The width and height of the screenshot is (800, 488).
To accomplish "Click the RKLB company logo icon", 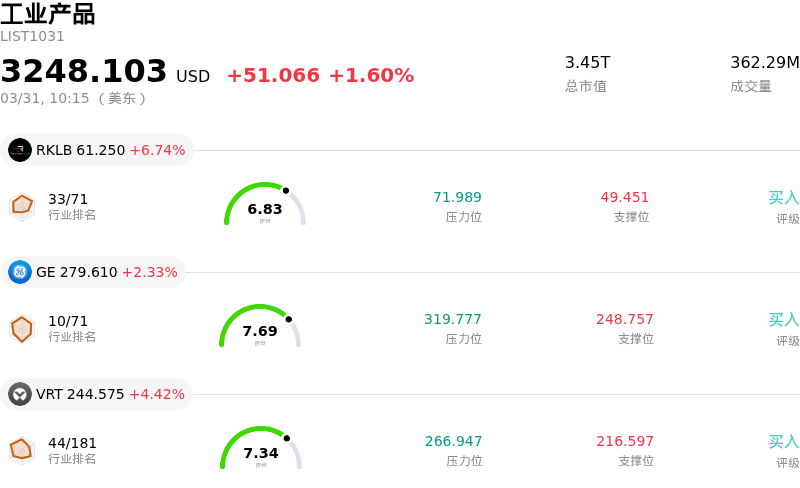I will [x=20, y=150].
